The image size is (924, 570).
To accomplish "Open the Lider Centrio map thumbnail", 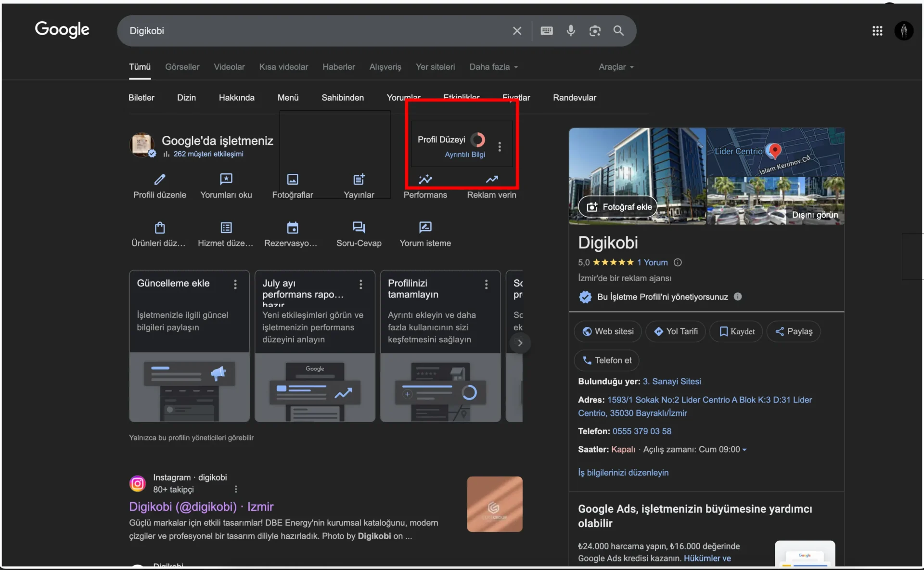I will click(x=776, y=152).
